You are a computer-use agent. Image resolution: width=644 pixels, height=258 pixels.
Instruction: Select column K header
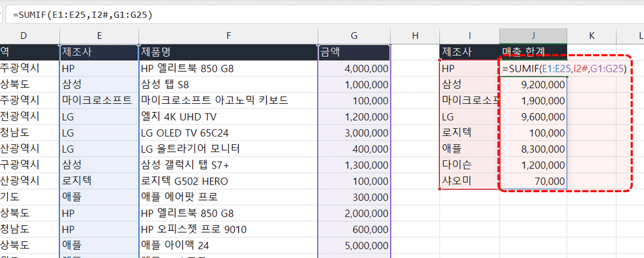tap(592, 36)
